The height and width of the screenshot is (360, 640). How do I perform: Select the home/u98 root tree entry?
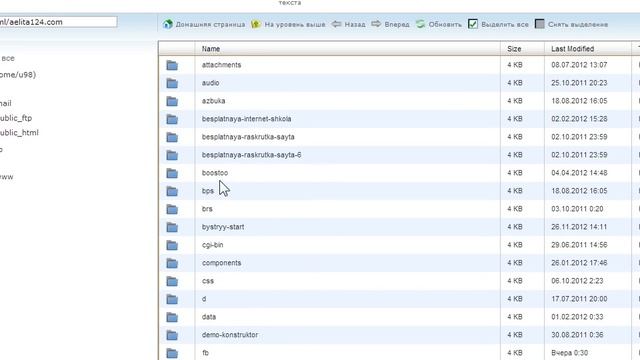coord(18,75)
